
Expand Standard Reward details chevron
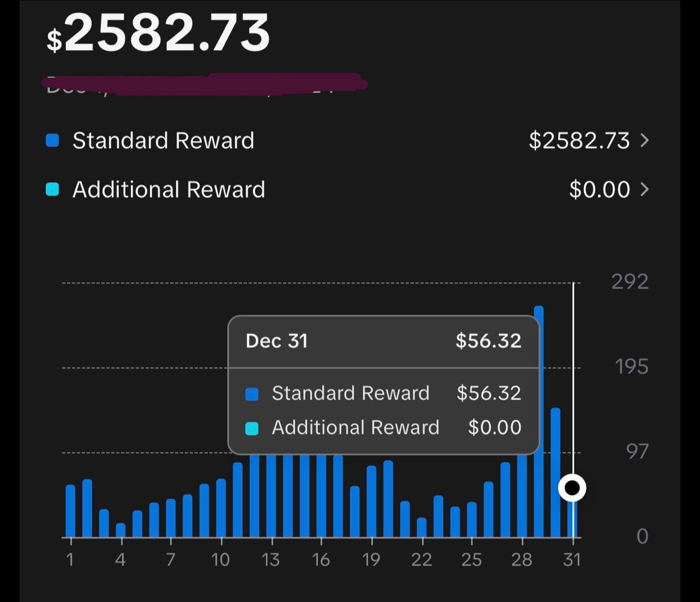[645, 140]
